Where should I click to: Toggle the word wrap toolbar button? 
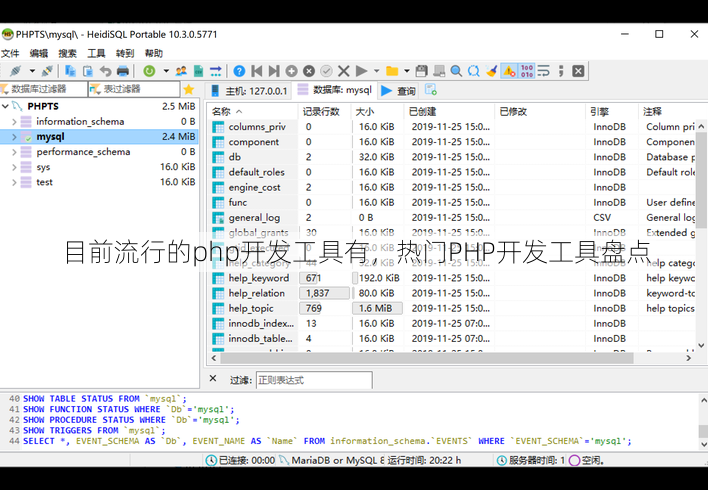click(544, 71)
